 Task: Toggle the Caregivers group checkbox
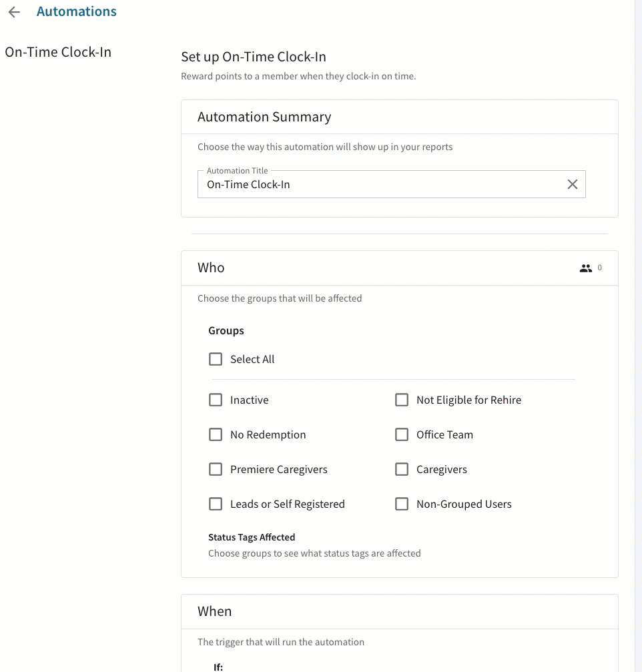click(x=402, y=469)
